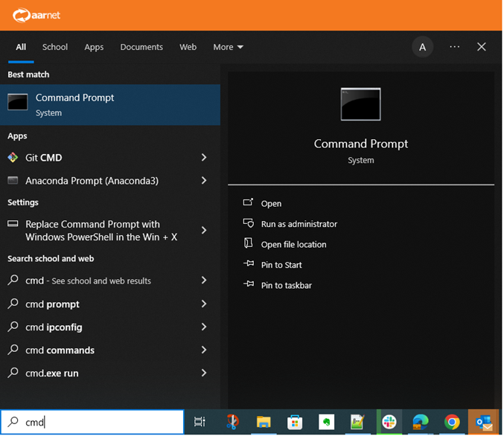Open 'Replace Command Prompt with Windows PowerShell' setting
This screenshot has width=504, height=436.
[110, 231]
